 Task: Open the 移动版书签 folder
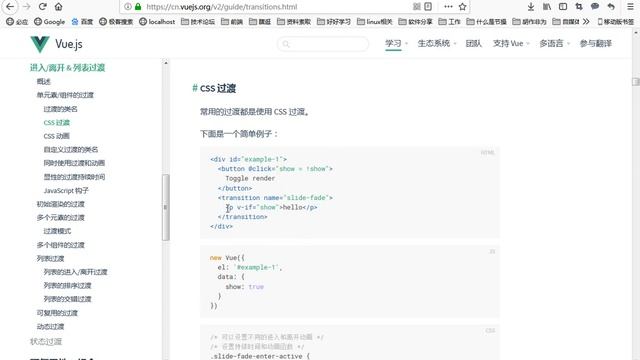[x=616, y=22]
